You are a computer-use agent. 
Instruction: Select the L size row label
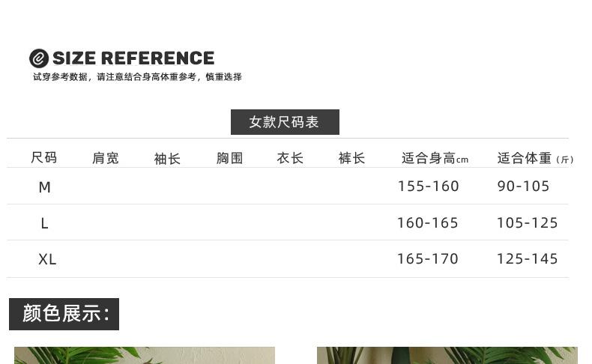(x=45, y=223)
